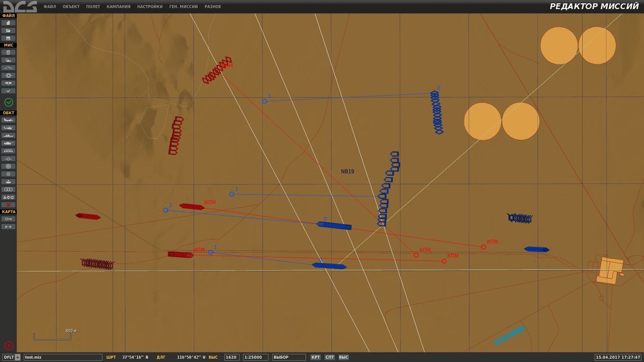Open a mission file with the folder icon
This screenshot has width=644, height=362.
(8, 30)
